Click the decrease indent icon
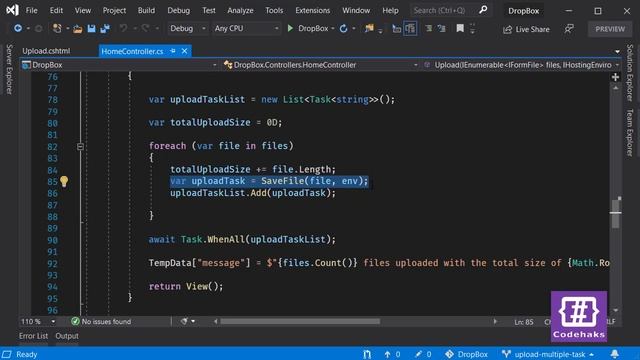640x360 pixels. click(x=429, y=29)
